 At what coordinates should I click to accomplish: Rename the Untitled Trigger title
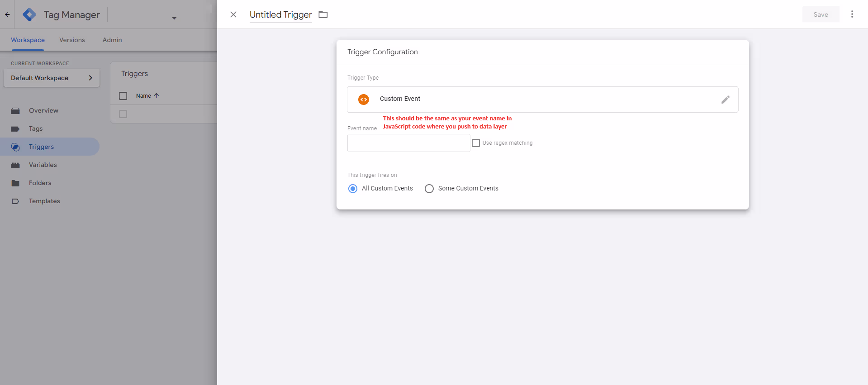(281, 14)
